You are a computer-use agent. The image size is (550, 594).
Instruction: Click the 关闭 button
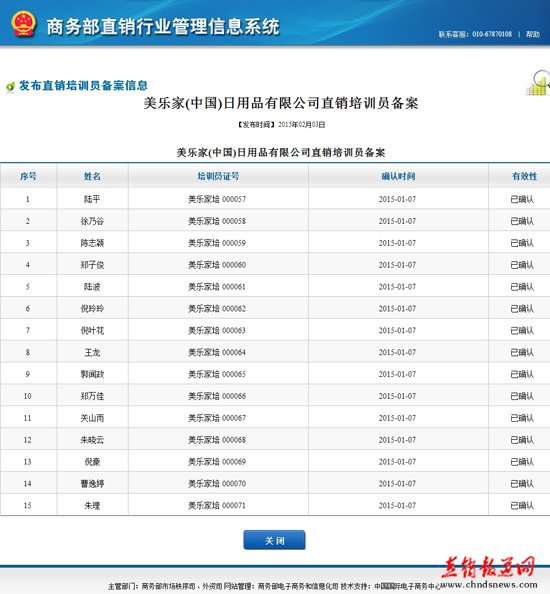pyautogui.click(x=274, y=540)
